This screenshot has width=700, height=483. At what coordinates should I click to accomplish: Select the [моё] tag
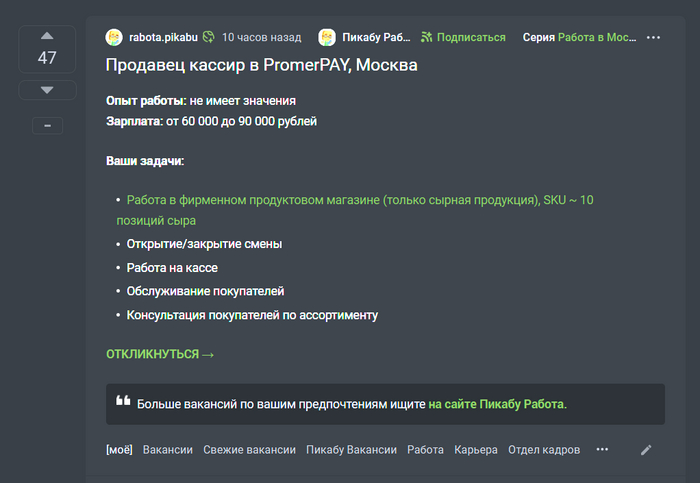point(119,450)
